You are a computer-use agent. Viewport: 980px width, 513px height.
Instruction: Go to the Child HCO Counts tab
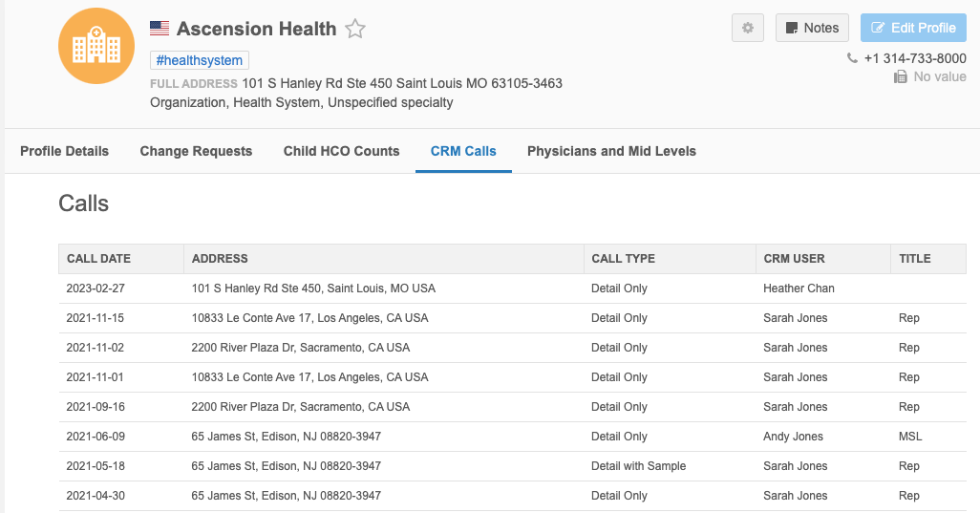click(341, 151)
